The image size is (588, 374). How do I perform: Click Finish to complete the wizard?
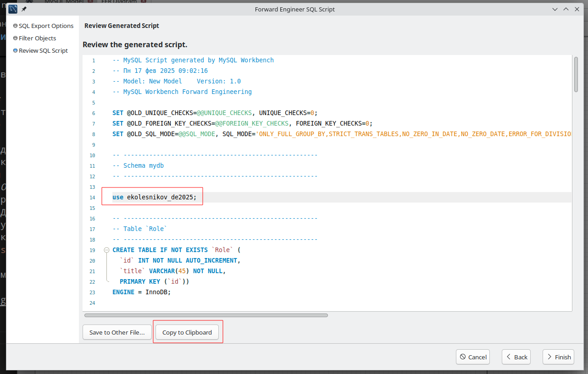coord(558,357)
